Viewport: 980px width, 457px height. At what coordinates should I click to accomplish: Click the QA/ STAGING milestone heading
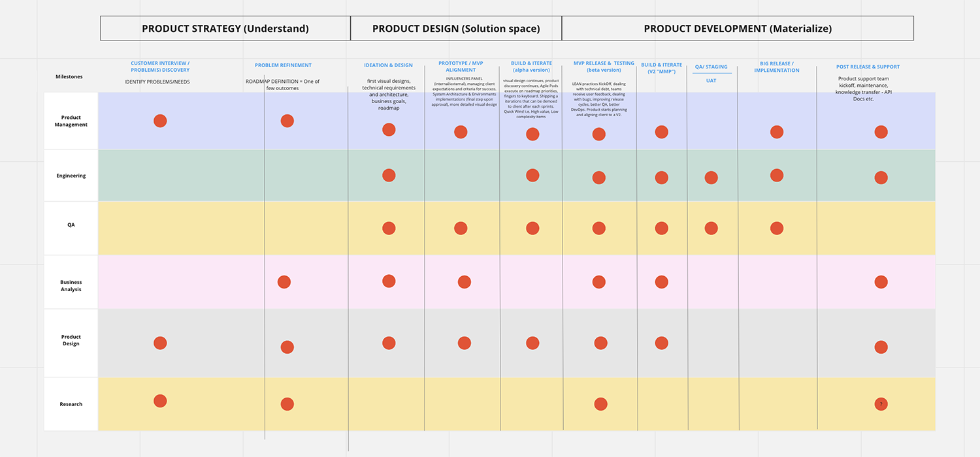[x=711, y=67]
